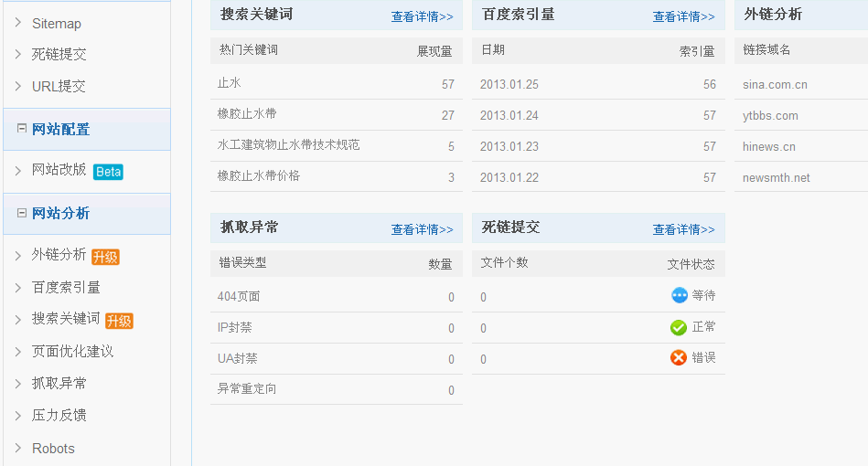The height and width of the screenshot is (466, 868).
Task: Click domain sina.com.cn
Action: click(775, 85)
